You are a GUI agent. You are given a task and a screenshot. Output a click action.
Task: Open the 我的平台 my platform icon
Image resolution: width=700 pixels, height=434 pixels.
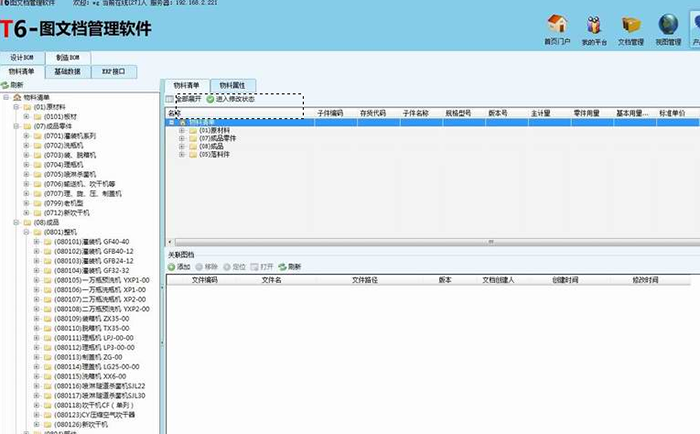(x=594, y=25)
